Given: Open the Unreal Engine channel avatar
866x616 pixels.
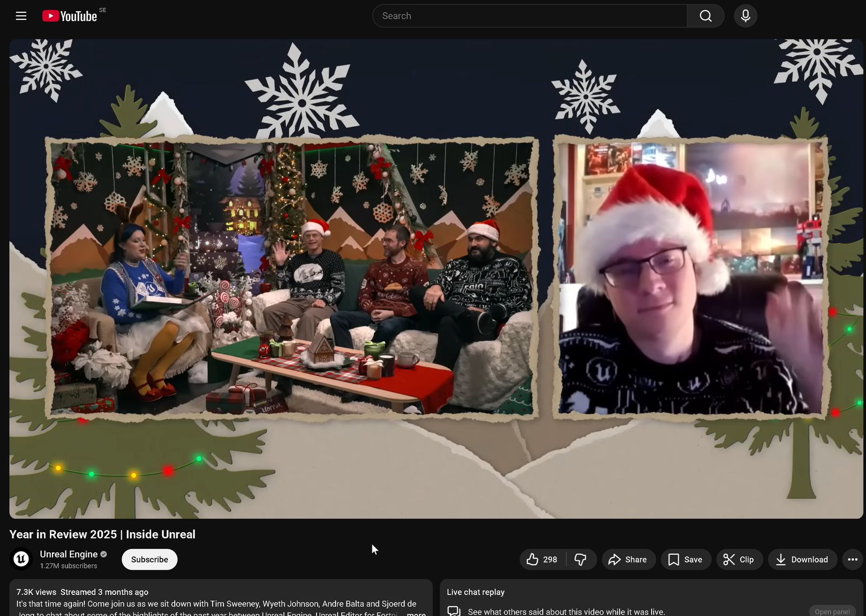Looking at the screenshot, I should click(x=21, y=559).
